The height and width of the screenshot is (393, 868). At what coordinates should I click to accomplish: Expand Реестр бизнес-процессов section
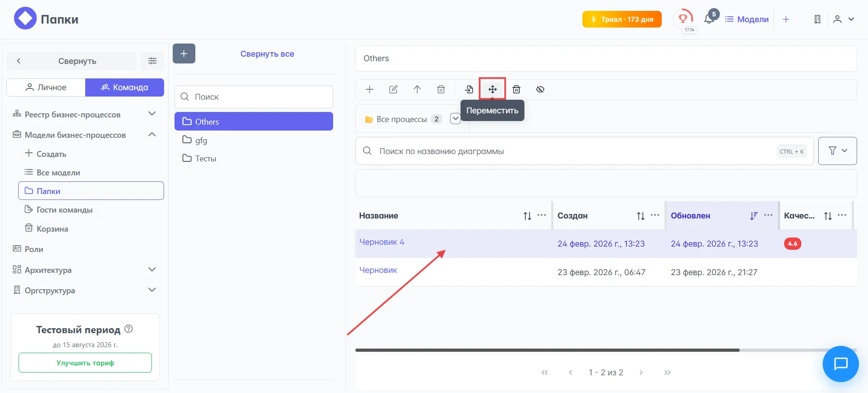click(152, 114)
